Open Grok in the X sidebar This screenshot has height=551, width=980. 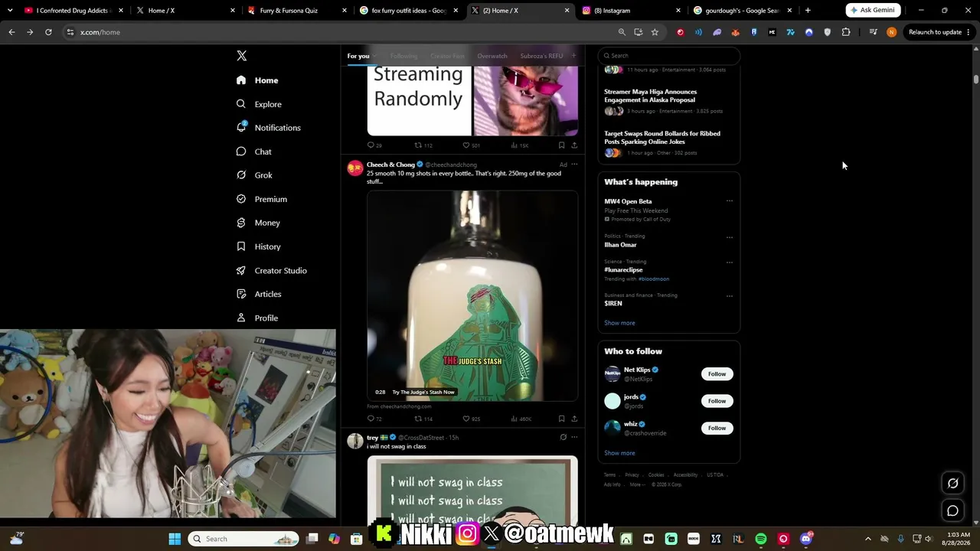click(x=254, y=175)
